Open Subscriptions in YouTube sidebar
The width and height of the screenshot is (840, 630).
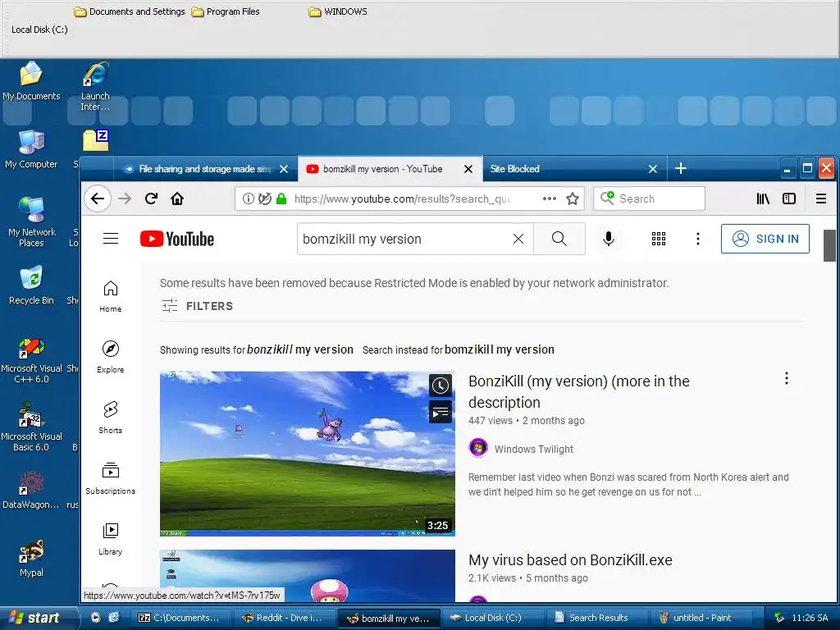coord(111,478)
